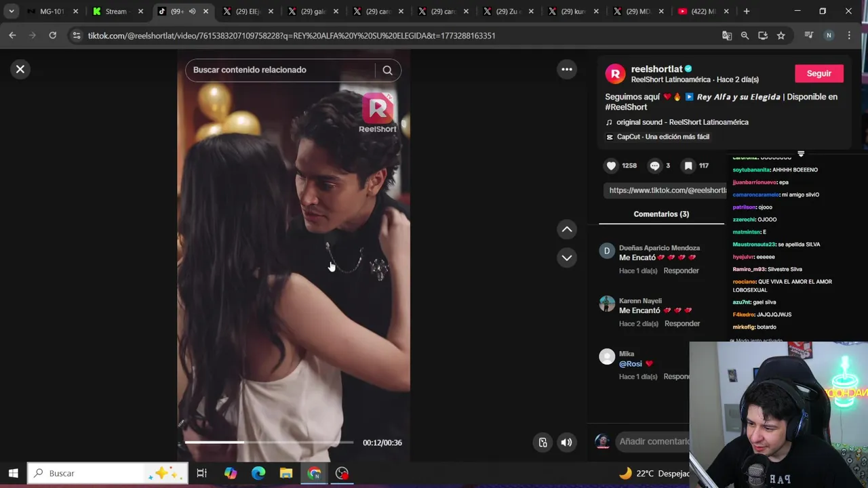Click the @Rosi mention

630,364
